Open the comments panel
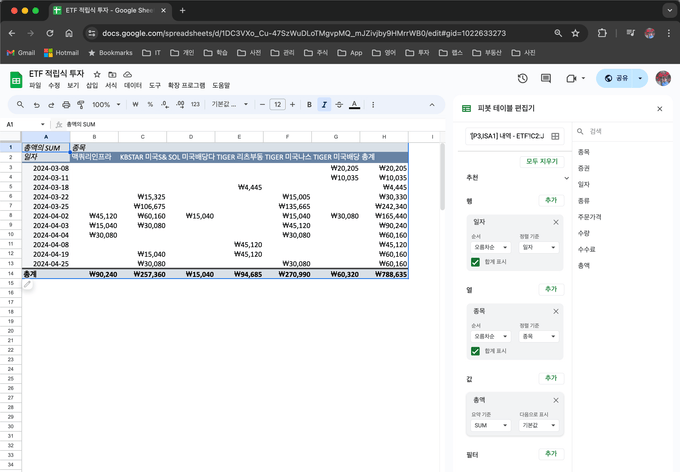This screenshot has height=472, width=680. [546, 78]
